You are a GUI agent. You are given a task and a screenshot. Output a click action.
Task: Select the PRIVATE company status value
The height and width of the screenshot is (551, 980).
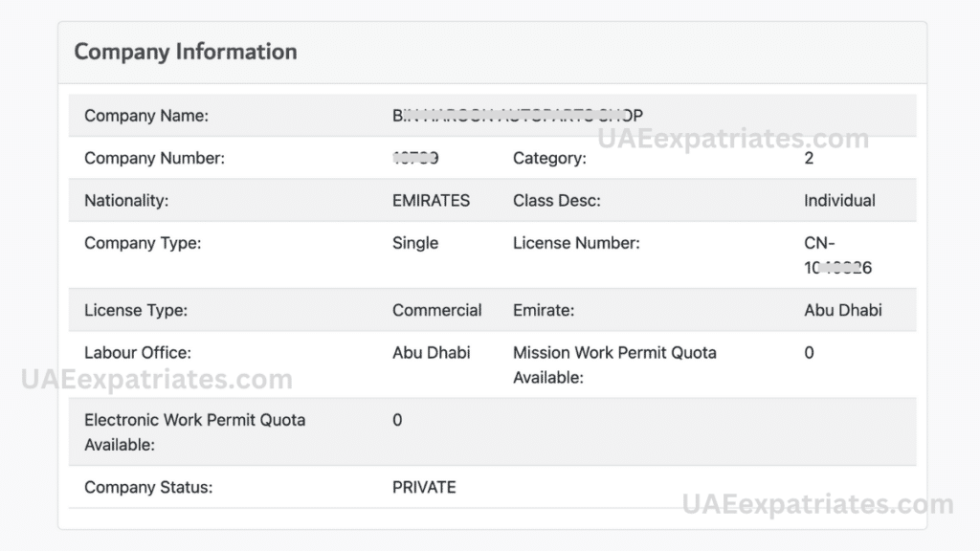pyautogui.click(x=424, y=487)
